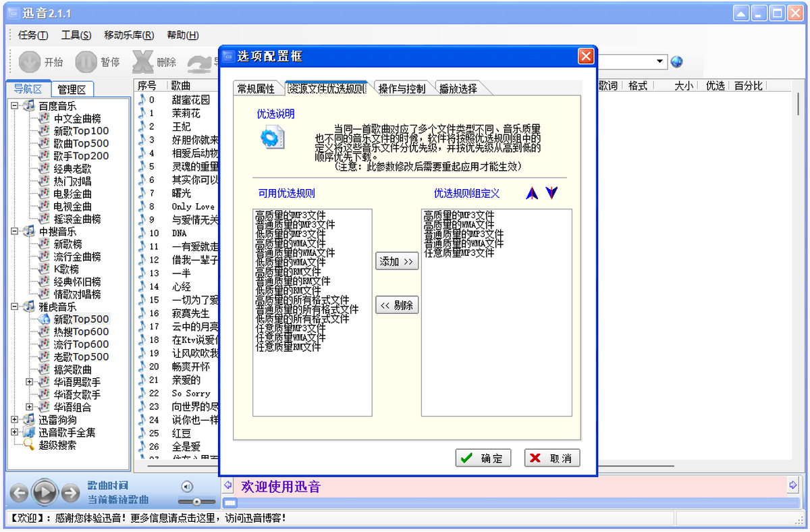Select 任意质量RM文件 in available rules list

(x=288, y=347)
